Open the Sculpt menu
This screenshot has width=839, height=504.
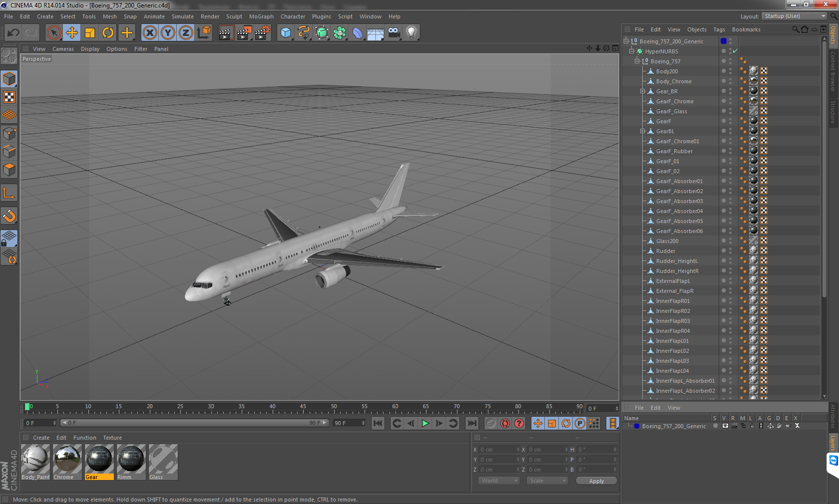pyautogui.click(x=234, y=16)
